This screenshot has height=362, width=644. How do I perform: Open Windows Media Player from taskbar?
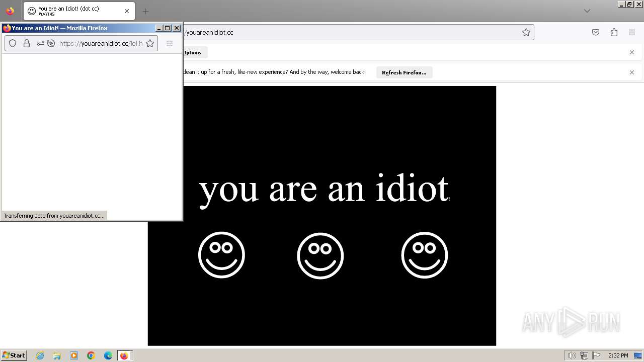coord(74,355)
